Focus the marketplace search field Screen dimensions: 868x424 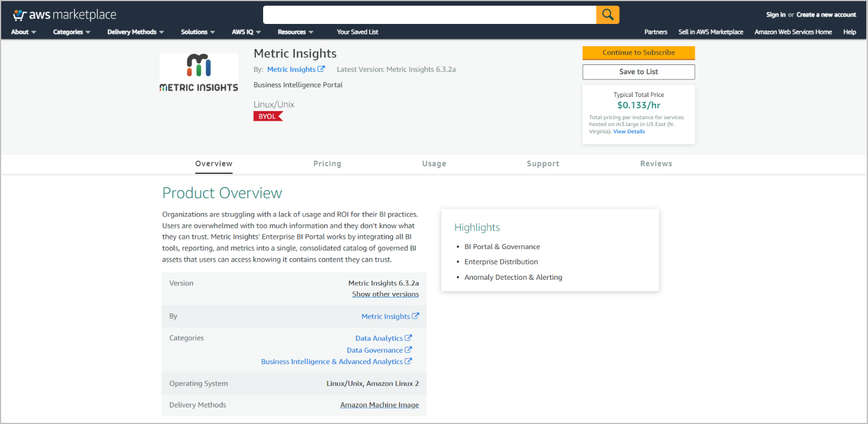pyautogui.click(x=429, y=15)
